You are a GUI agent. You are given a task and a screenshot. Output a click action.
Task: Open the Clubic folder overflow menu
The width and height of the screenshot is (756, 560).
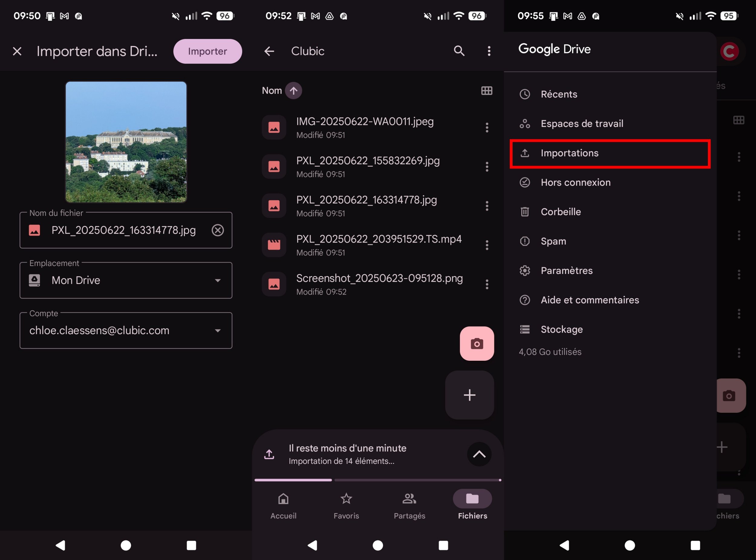pos(489,51)
